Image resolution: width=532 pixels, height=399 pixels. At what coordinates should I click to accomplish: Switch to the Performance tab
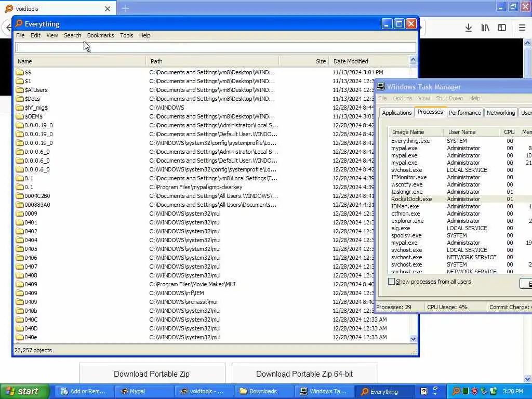(x=464, y=113)
